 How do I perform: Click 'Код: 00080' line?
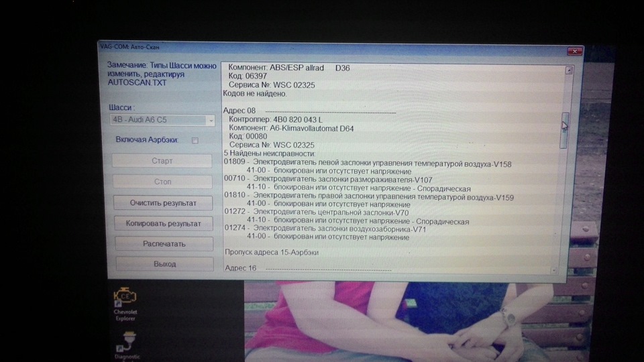248,136
